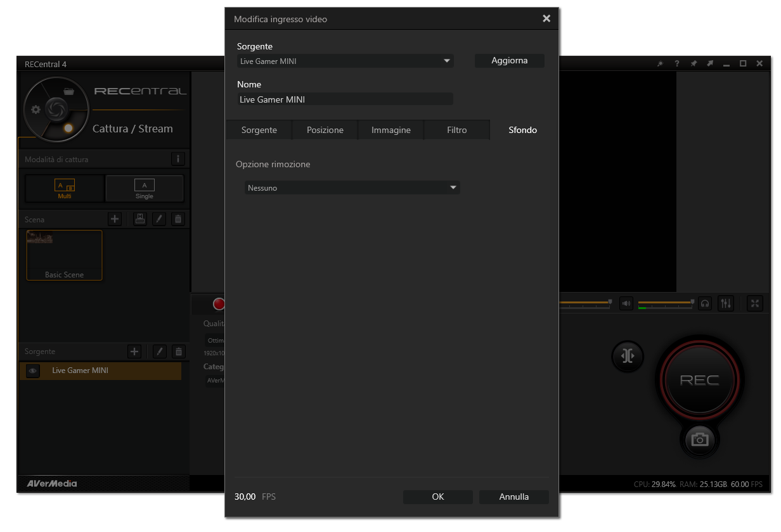Close the Modifica ingresso video dialog

(546, 19)
